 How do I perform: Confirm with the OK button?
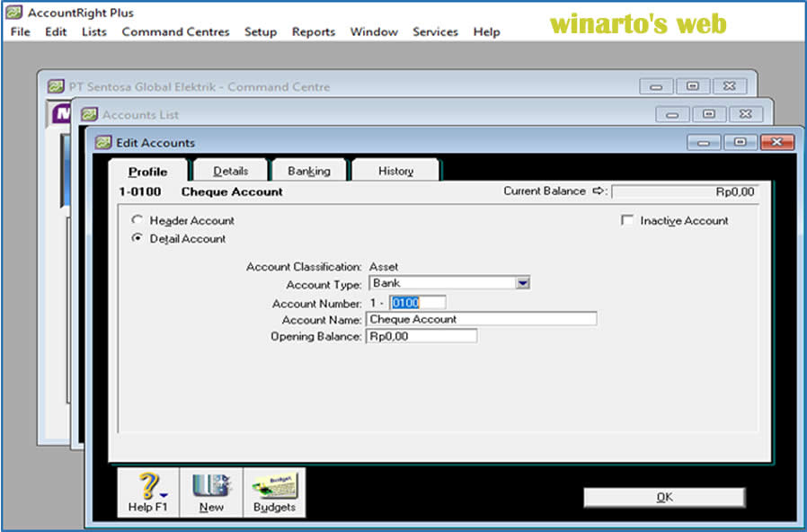pyautogui.click(x=664, y=497)
